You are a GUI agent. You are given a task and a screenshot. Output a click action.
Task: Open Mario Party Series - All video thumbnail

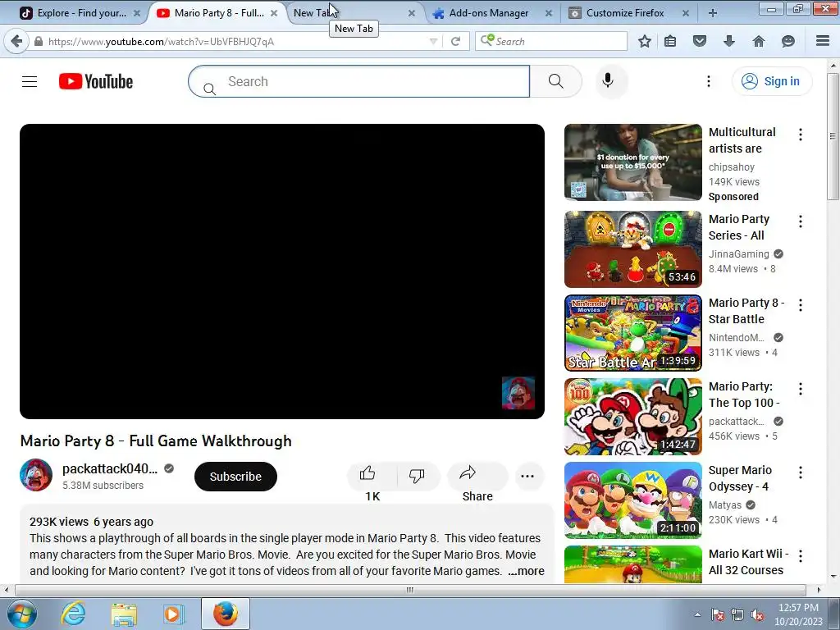click(632, 249)
